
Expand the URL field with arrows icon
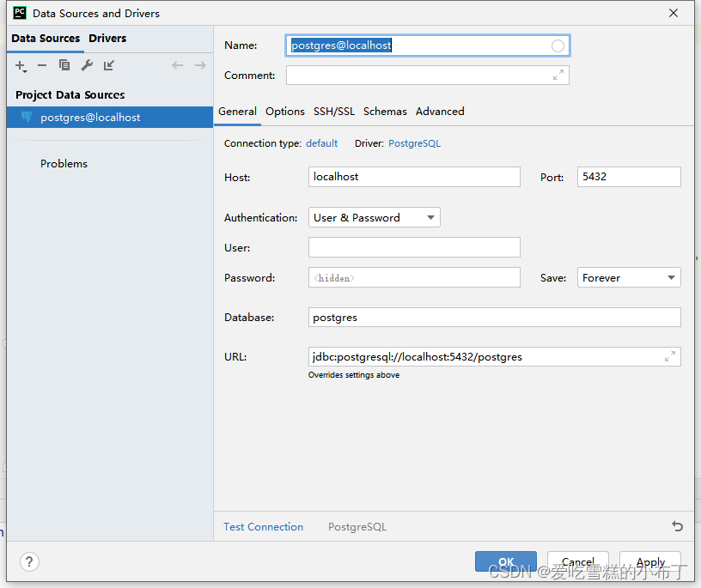coord(670,356)
